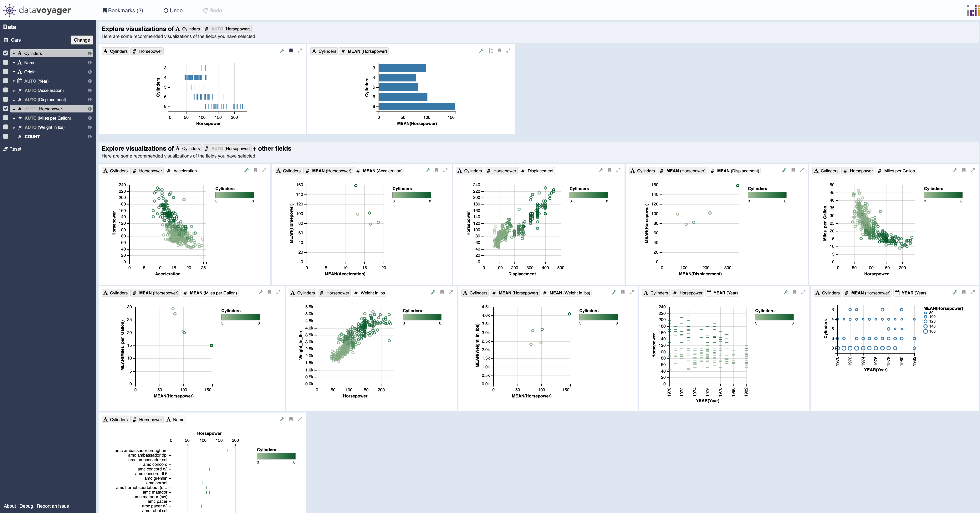Remove the bookmark from the Cylinders Horsepower tick chart
This screenshot has height=513, width=980.
tap(291, 51)
